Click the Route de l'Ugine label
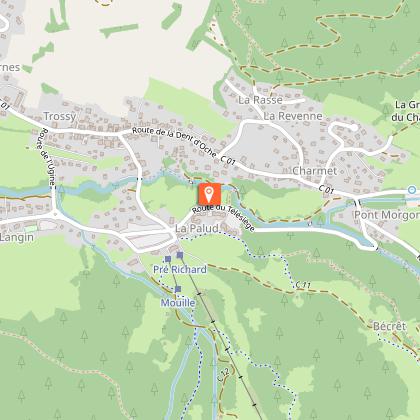 48,157
